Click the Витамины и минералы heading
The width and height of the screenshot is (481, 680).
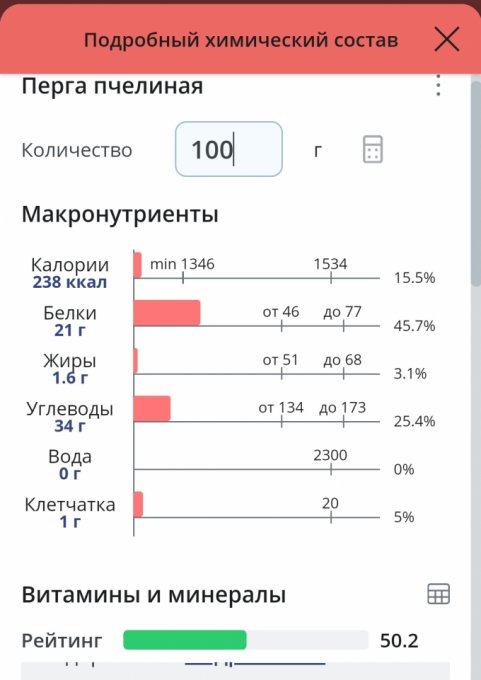[154, 595]
